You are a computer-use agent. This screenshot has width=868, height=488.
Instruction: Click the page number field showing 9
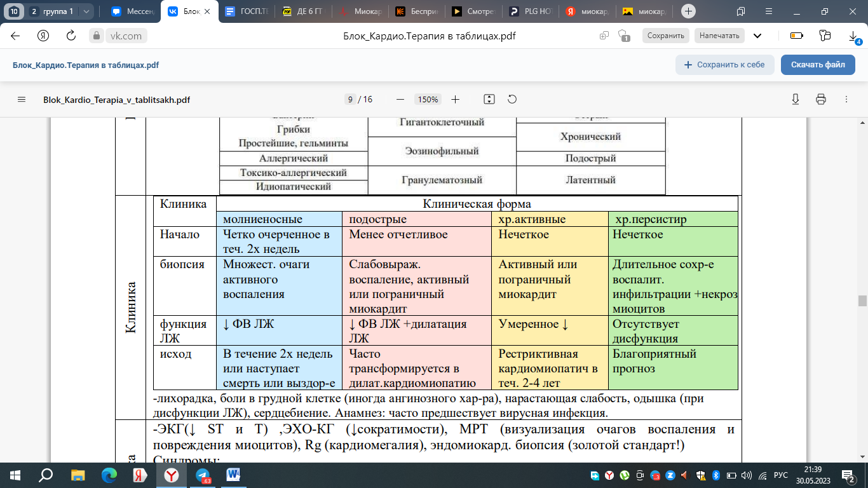[x=350, y=100]
